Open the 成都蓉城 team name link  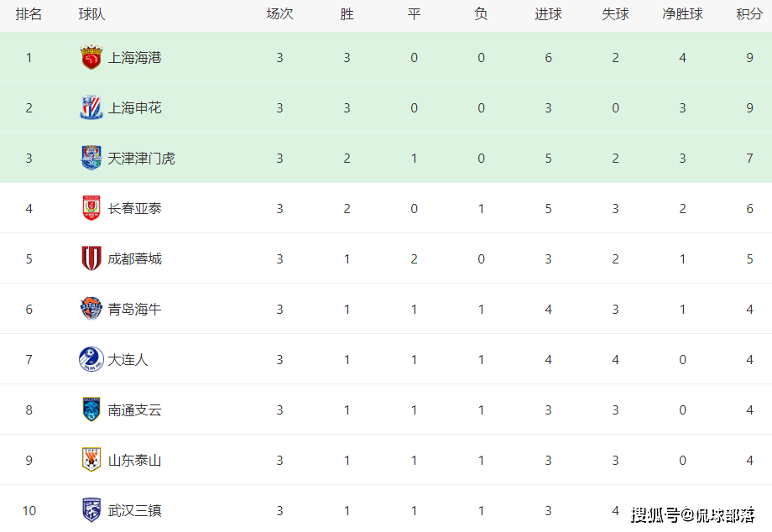pyautogui.click(x=134, y=258)
